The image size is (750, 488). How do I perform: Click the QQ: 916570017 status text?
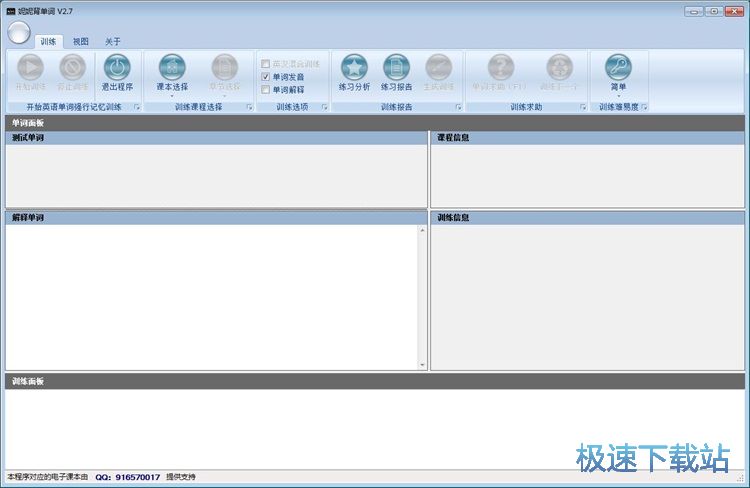128,477
